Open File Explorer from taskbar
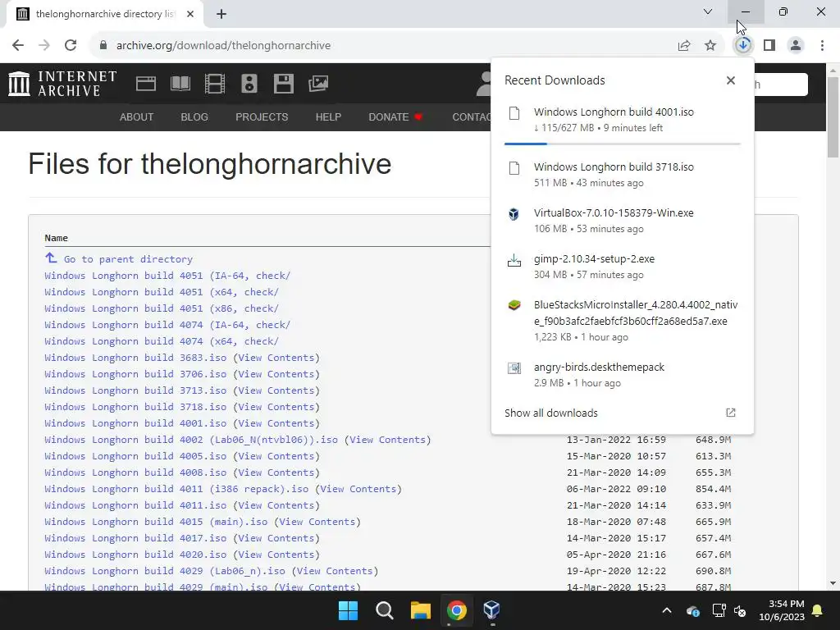The height and width of the screenshot is (630, 840). 421,610
